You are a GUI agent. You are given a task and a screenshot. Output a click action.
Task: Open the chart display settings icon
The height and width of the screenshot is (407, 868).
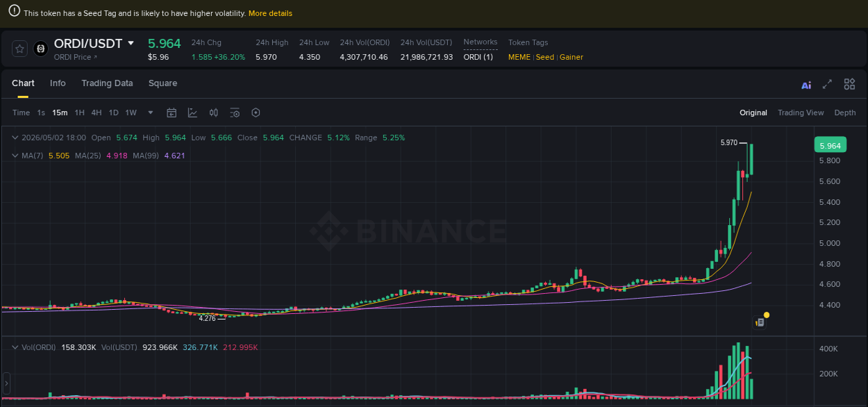click(235, 113)
